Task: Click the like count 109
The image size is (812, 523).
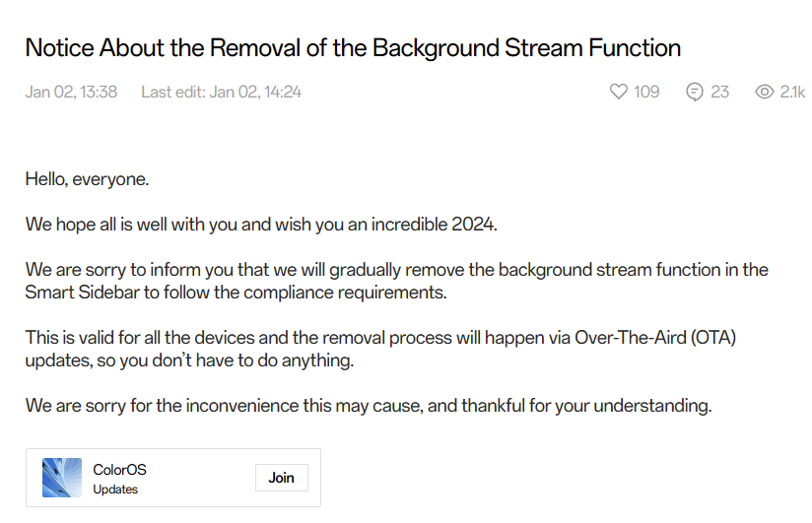Action: [646, 92]
